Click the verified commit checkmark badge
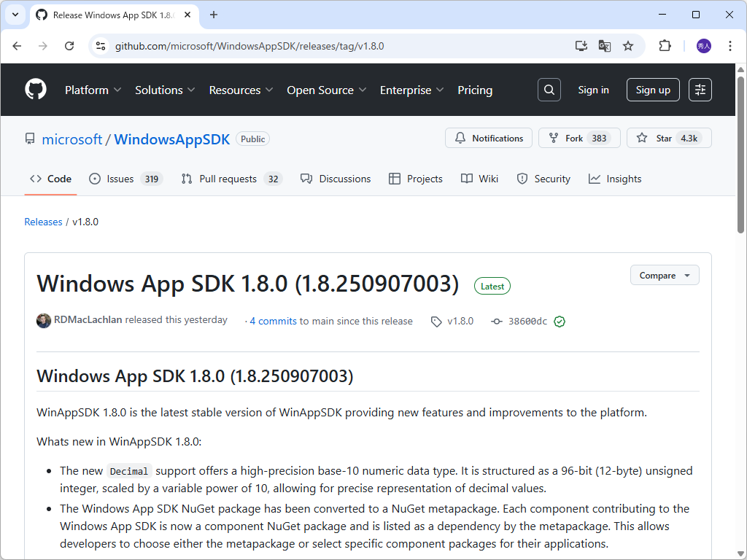Image resolution: width=747 pixels, height=560 pixels. coord(559,321)
